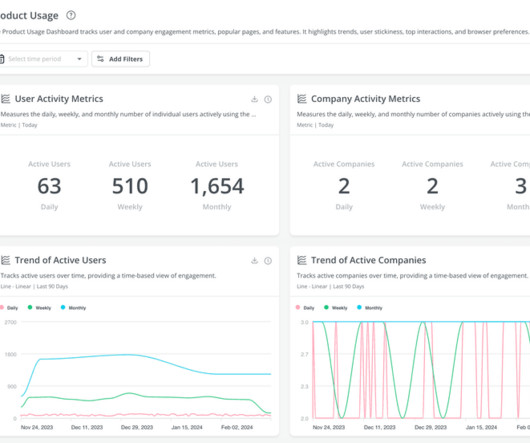Click the 1,654 monthly active users value
This screenshot has height=443, width=530.
click(x=217, y=186)
